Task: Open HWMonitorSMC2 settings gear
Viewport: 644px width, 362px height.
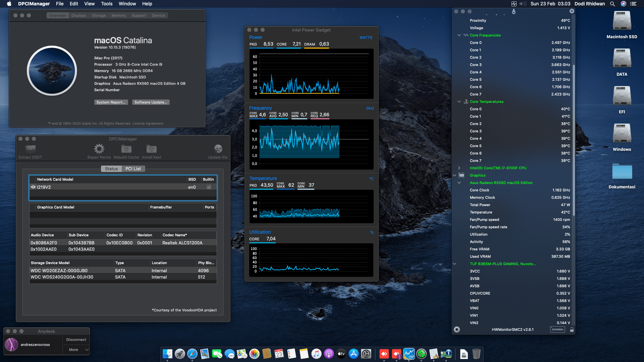Action: coord(457,329)
